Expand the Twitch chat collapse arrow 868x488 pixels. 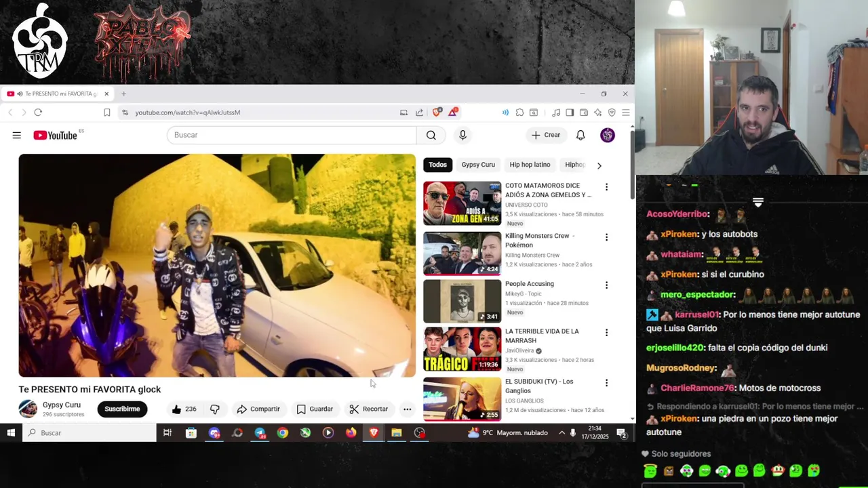(758, 202)
